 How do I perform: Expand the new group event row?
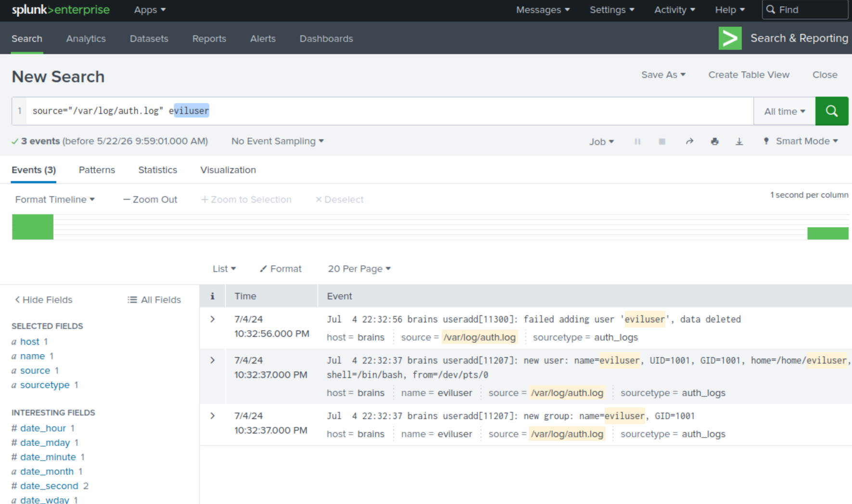[x=212, y=416]
